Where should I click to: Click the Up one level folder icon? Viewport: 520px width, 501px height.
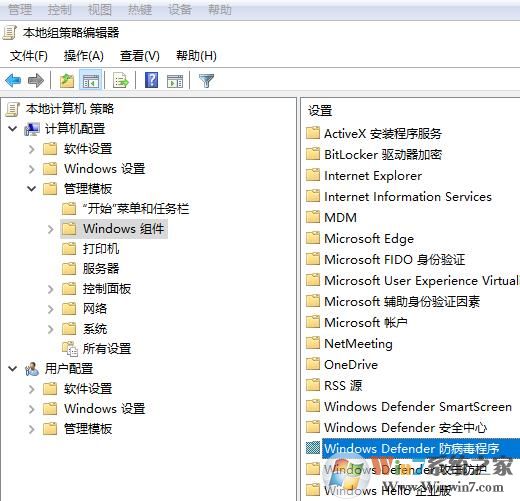tap(67, 80)
